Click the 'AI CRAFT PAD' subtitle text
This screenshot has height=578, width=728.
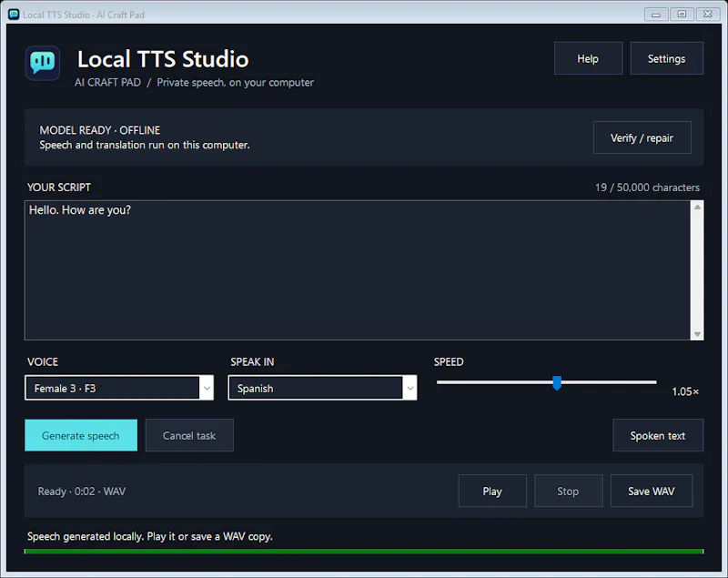tap(107, 83)
